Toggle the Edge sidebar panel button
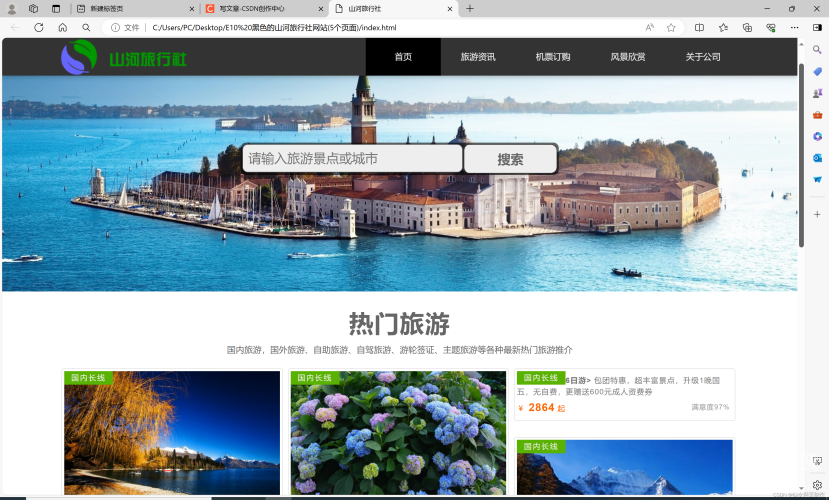 [817, 27]
